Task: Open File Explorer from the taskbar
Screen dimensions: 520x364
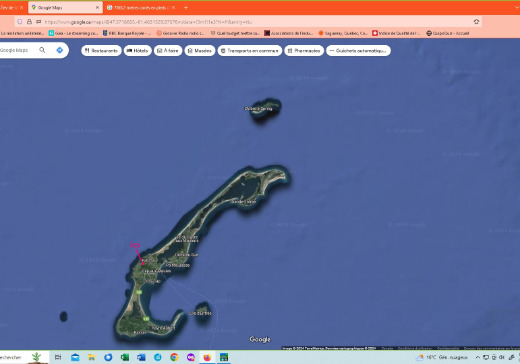Action: click(91, 357)
